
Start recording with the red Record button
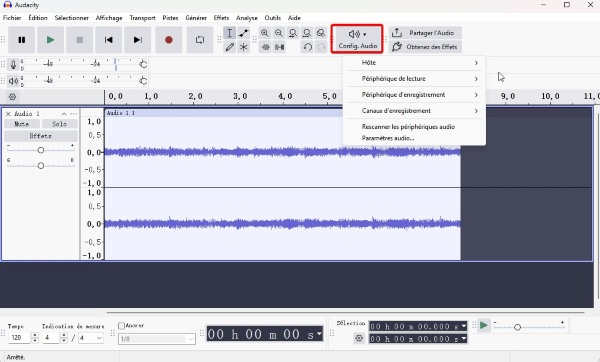click(x=169, y=40)
